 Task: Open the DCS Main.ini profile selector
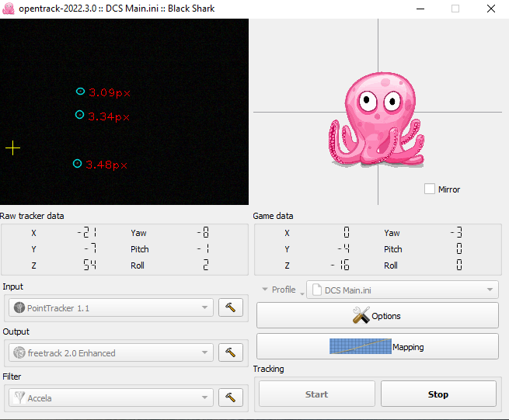[x=402, y=290]
